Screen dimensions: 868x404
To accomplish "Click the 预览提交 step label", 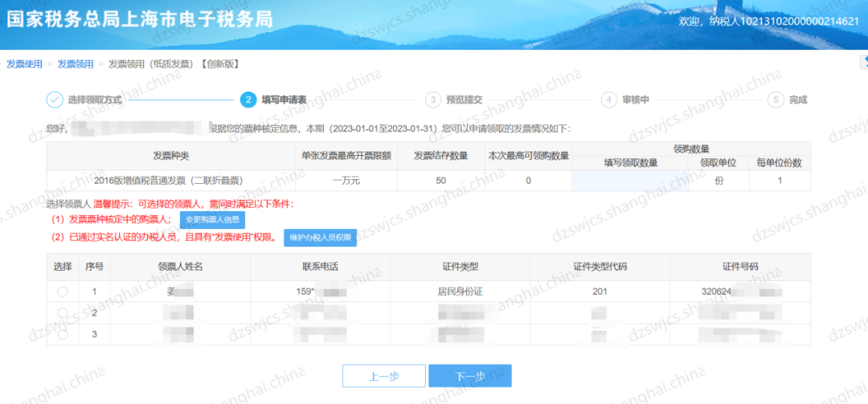I will [464, 100].
